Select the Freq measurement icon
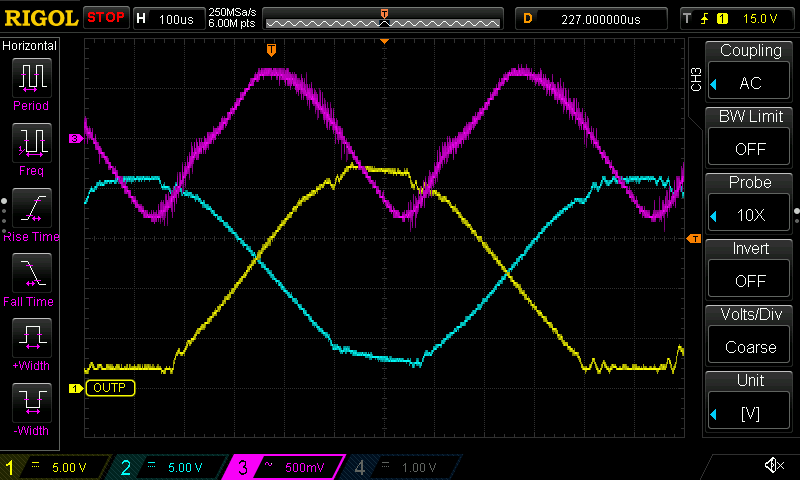 pyautogui.click(x=30, y=143)
